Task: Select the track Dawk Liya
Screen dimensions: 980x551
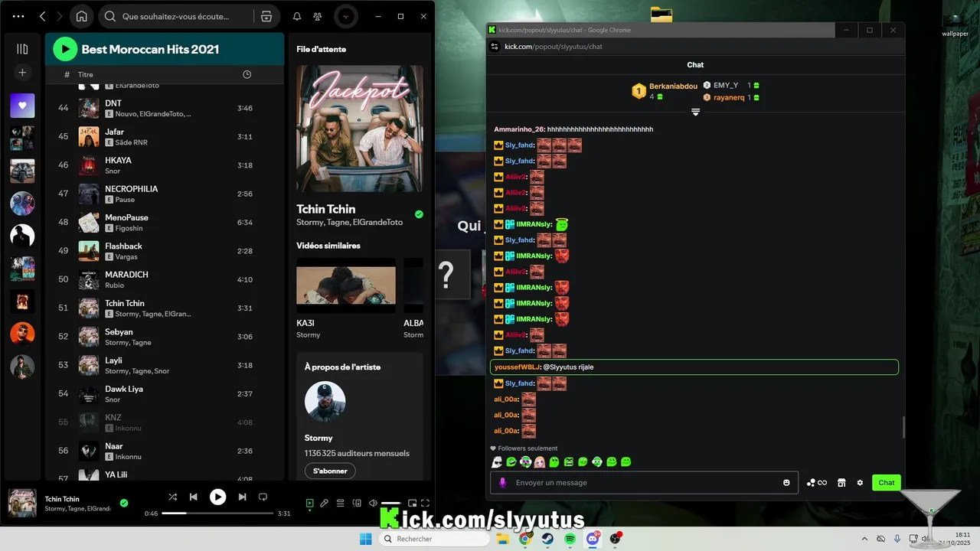Action: (x=165, y=393)
